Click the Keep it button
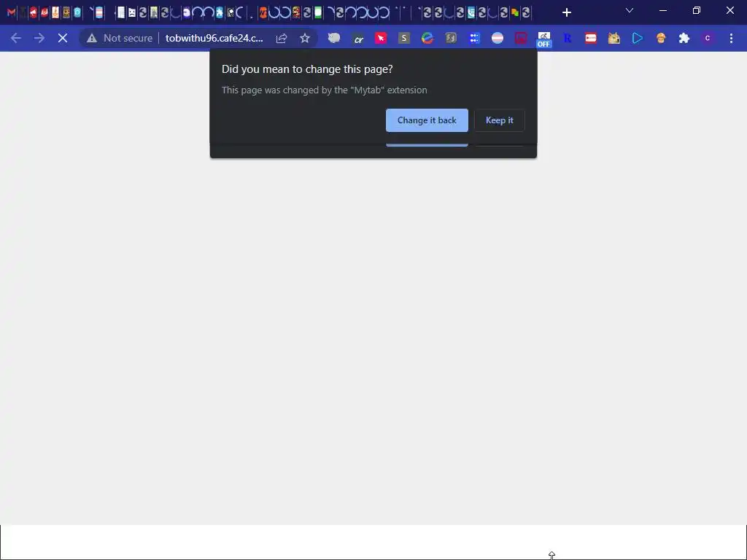The image size is (747, 560). 499,120
